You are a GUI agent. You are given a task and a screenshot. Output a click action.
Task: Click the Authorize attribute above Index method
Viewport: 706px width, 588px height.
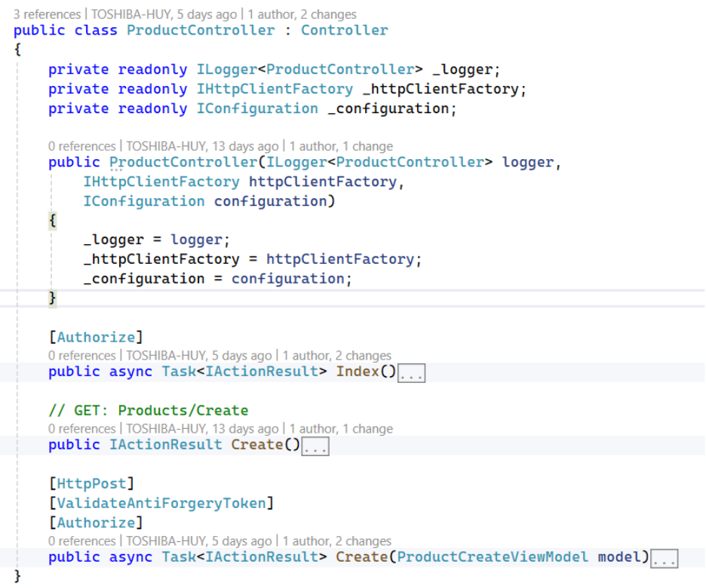tap(96, 337)
